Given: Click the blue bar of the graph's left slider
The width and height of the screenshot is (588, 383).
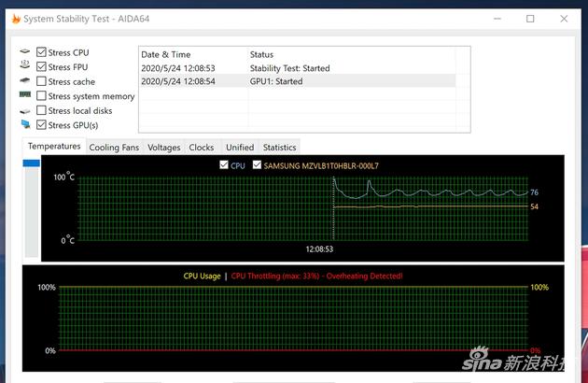Looking at the screenshot, I should tap(31, 163).
